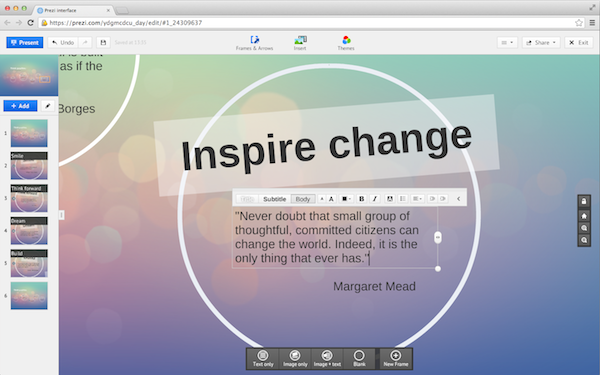Select the Smile path step thumbnail
The width and height of the screenshot is (600, 375).
pos(29,166)
